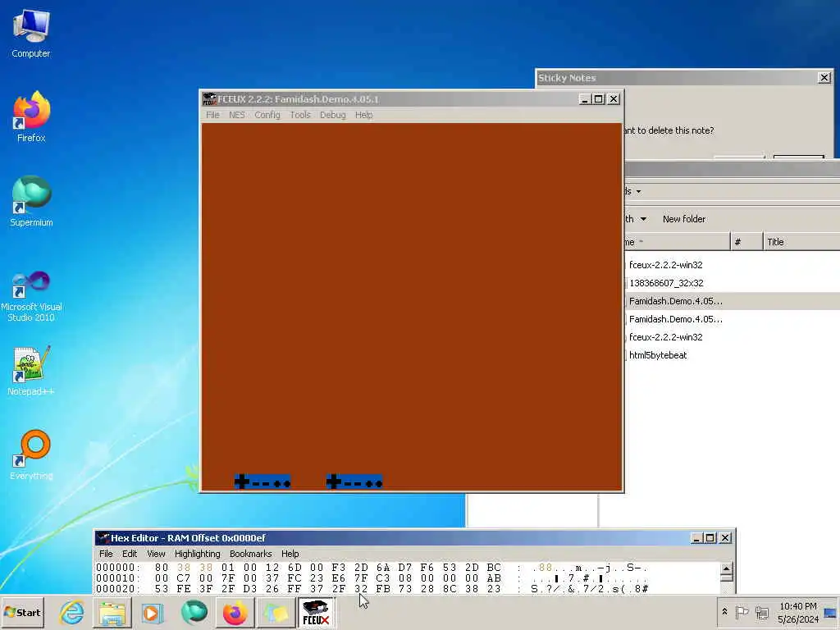Screen dimensions: 840x630
Task: Open the Hex Editor Edit menu
Action: pos(129,554)
